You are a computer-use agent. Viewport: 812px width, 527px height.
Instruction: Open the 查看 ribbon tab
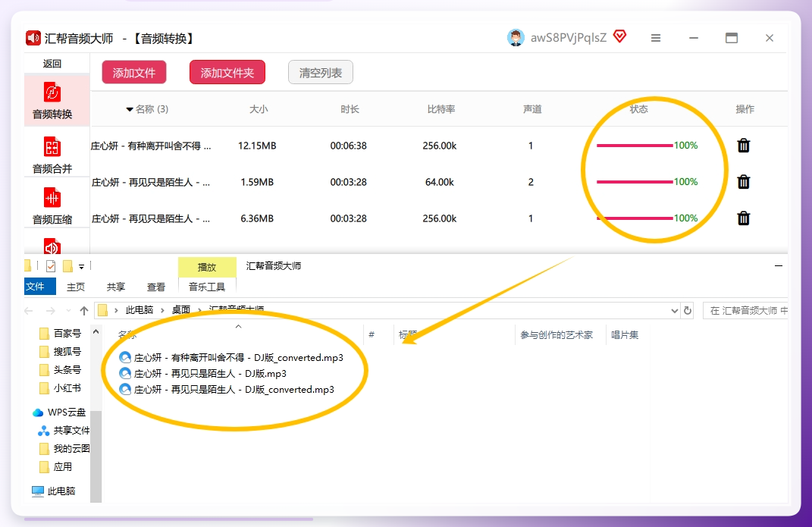[x=156, y=287]
